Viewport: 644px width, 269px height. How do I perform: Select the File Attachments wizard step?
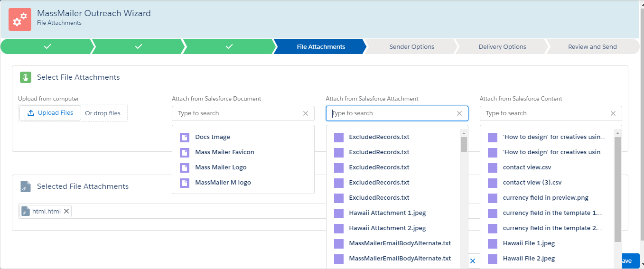coord(321,46)
